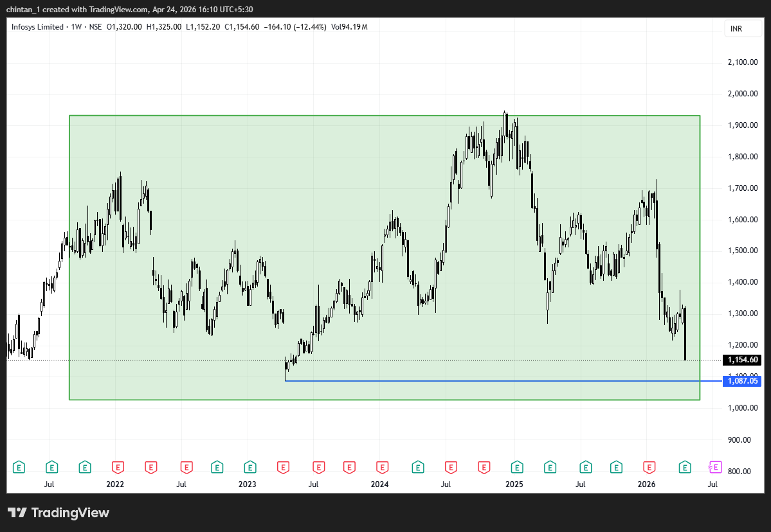
Task: Click the black 1,154.60 current price label
Action: 742,360
